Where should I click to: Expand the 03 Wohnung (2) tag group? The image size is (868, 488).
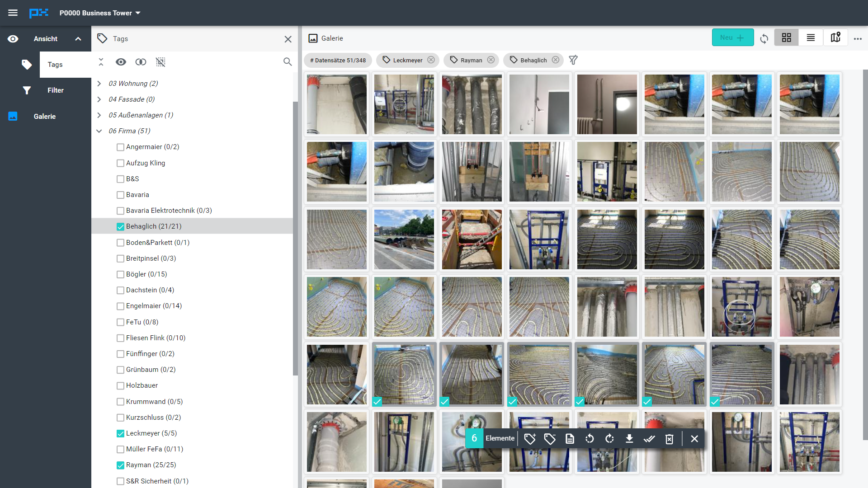pyautogui.click(x=99, y=84)
